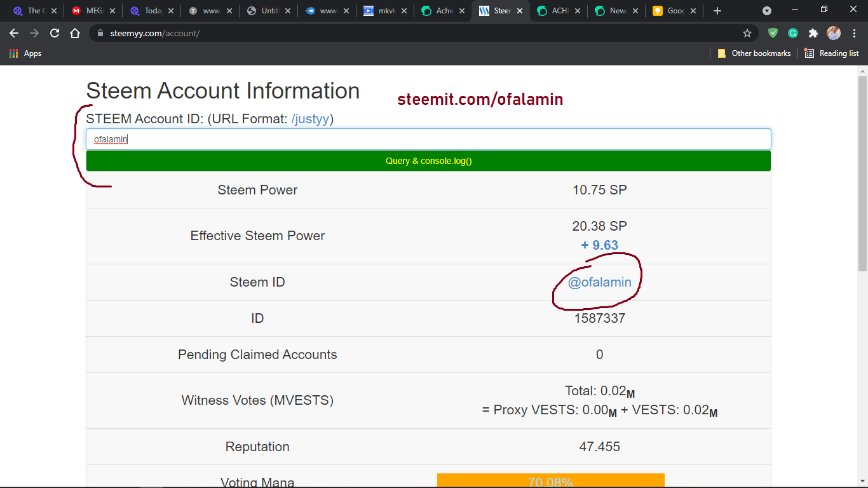
Task: Open the @ofalamin Steem ID link
Action: (600, 282)
